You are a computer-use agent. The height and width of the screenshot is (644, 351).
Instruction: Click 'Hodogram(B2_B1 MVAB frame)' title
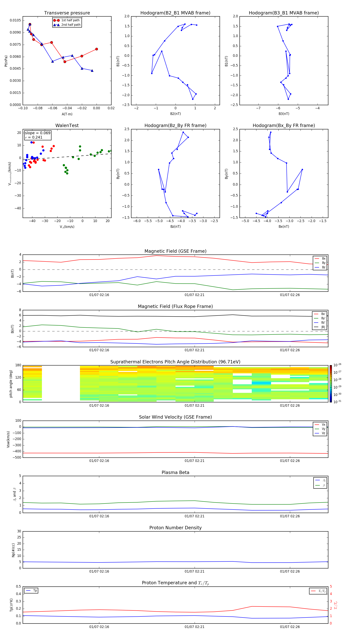coord(175,13)
